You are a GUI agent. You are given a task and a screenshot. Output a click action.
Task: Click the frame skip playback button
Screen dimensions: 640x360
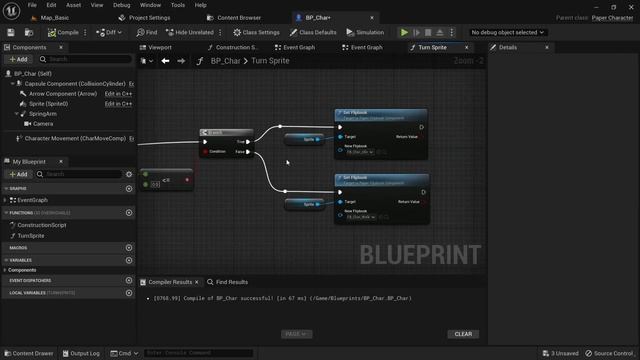pyautogui.click(x=416, y=32)
